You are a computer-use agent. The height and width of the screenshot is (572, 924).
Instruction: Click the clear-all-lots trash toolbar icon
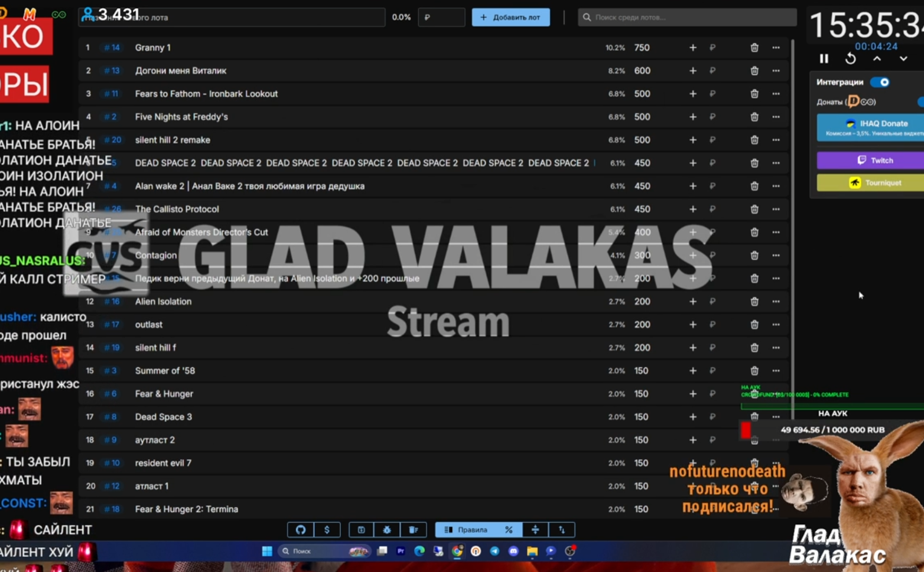pos(413,530)
